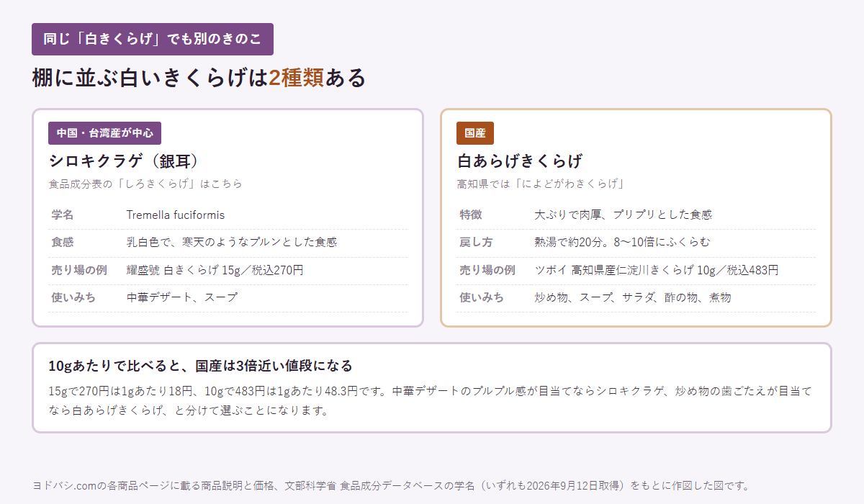Click the subtitle 高知県では「によどがわきくらげ」
Image resolution: width=864 pixels, height=504 pixels.
(540, 184)
